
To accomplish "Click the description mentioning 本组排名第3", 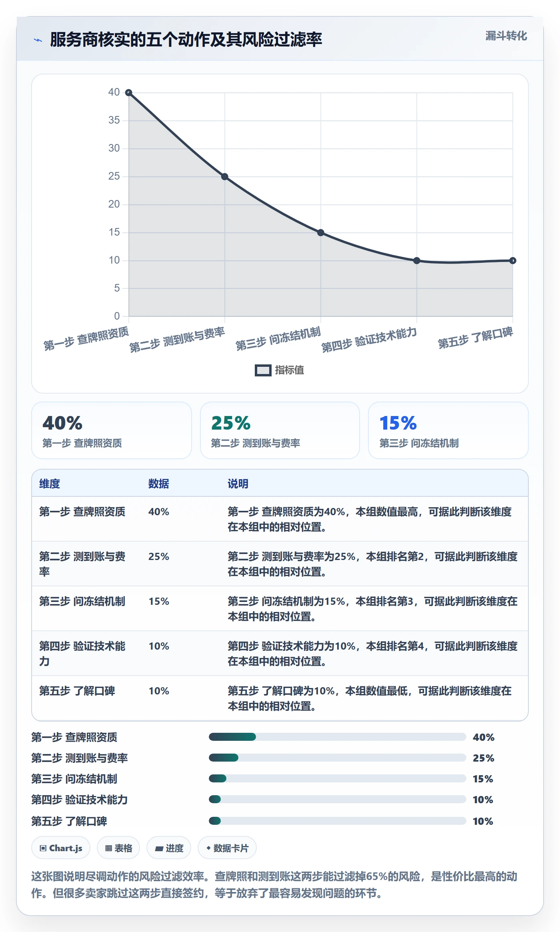I will point(372,609).
